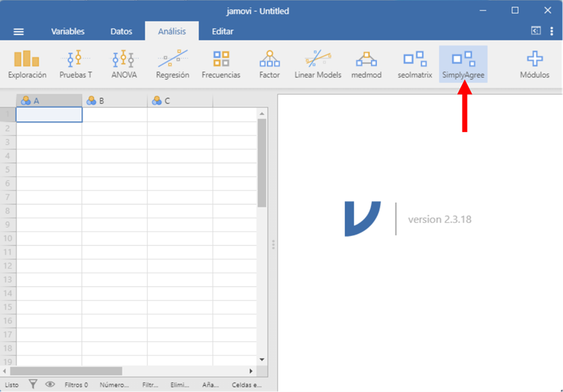
Task: Switch to the Editar tab
Action: click(222, 32)
